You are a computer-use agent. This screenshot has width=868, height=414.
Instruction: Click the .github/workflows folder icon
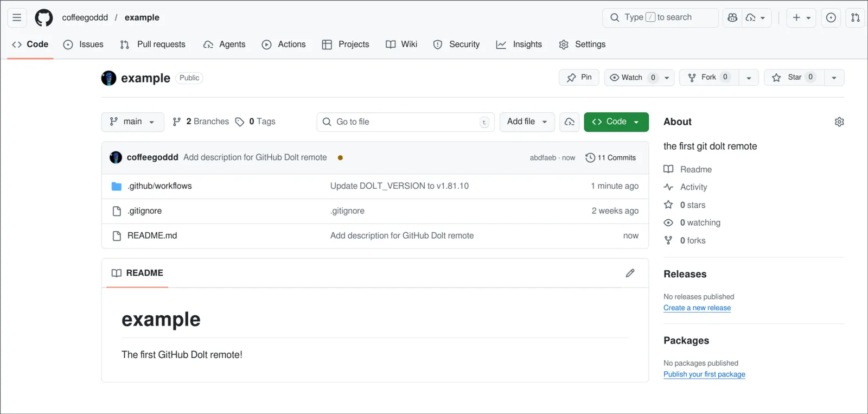(116, 186)
